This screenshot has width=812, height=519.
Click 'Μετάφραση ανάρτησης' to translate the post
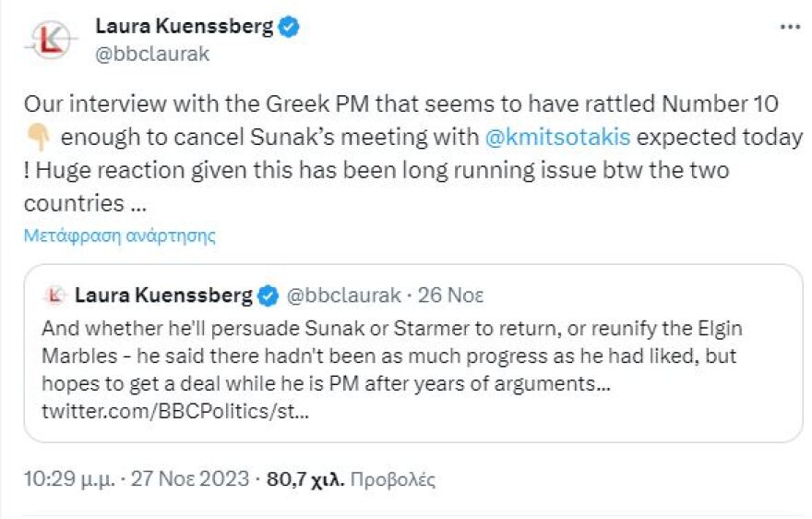[120, 235]
